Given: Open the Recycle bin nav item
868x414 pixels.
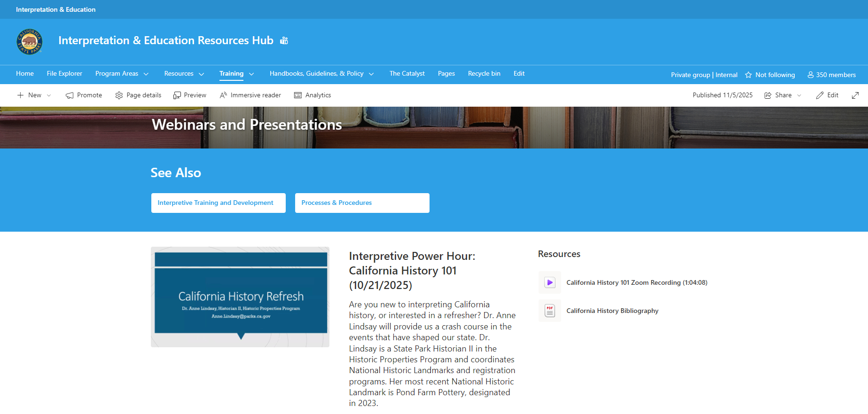Looking at the screenshot, I should [x=484, y=74].
